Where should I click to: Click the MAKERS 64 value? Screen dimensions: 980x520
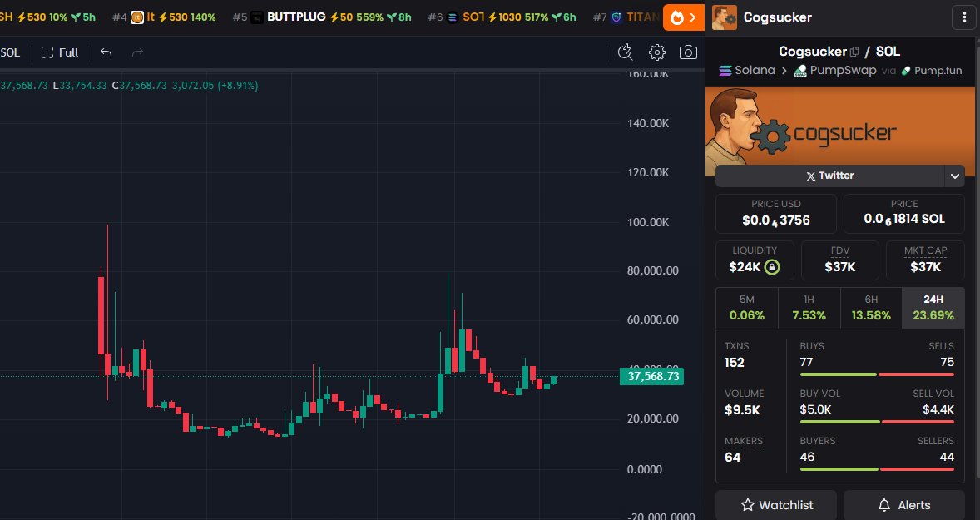tap(732, 458)
